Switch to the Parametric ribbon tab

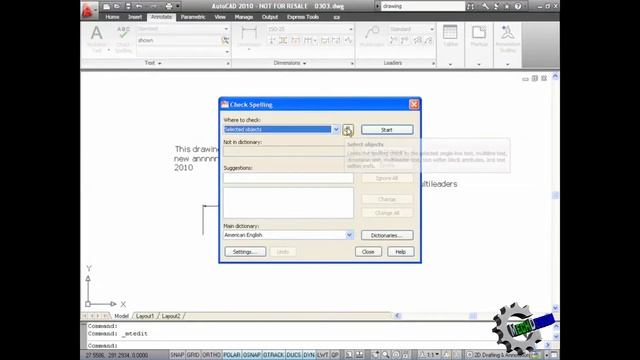[193, 17]
